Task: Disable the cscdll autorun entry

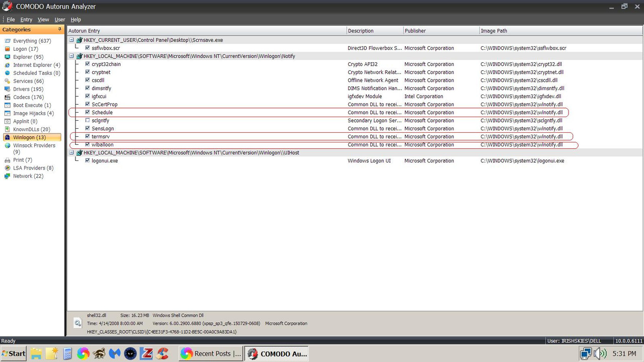Action: coord(88,80)
